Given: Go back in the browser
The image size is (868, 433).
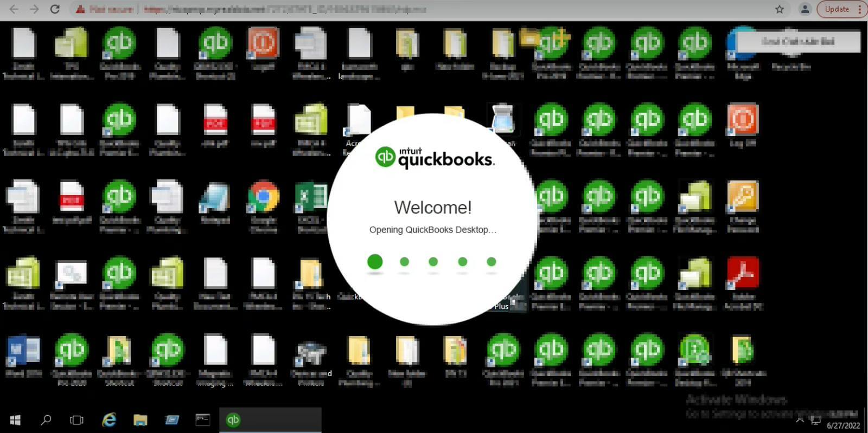Looking at the screenshot, I should pos(14,9).
